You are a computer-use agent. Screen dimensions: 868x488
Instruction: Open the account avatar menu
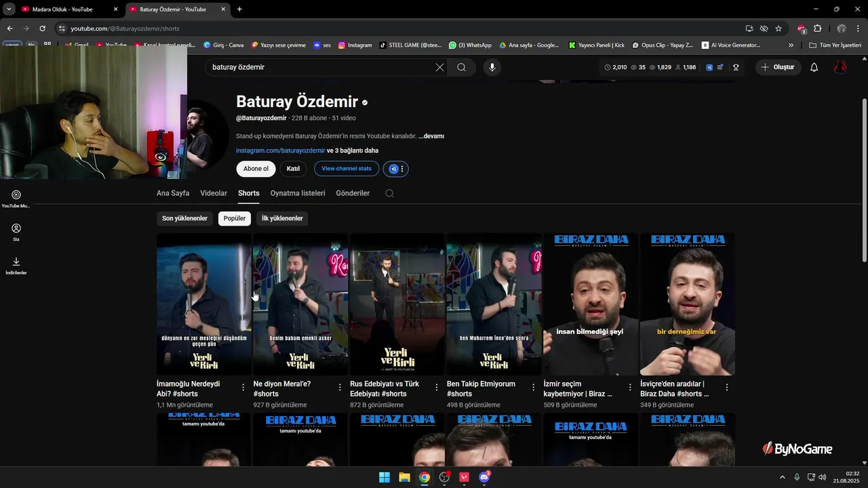[840, 67]
